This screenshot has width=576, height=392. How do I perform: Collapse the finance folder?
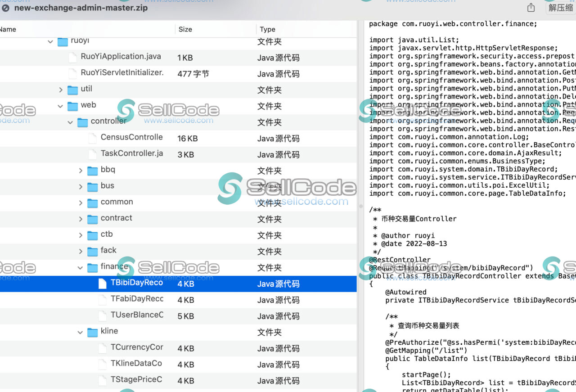tap(80, 268)
